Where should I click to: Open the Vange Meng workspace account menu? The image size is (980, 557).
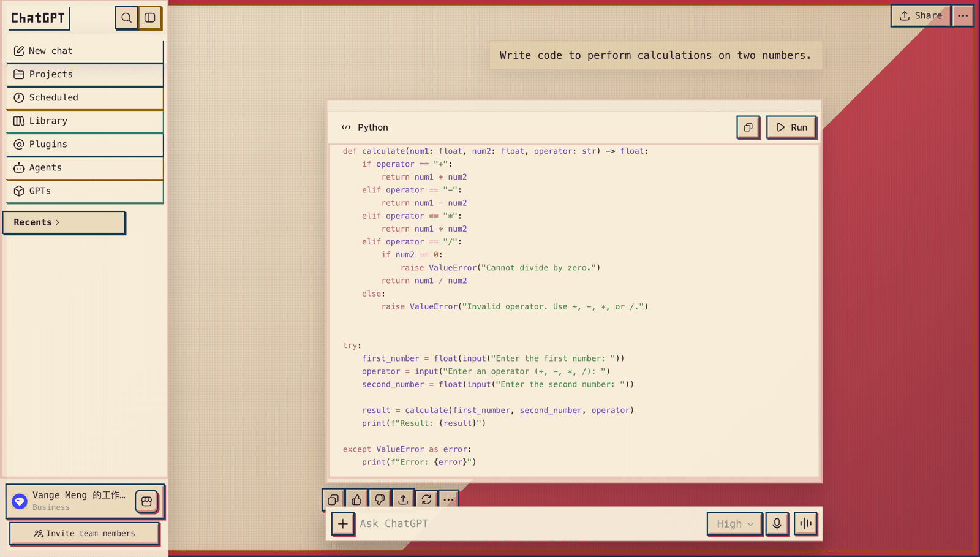point(85,501)
